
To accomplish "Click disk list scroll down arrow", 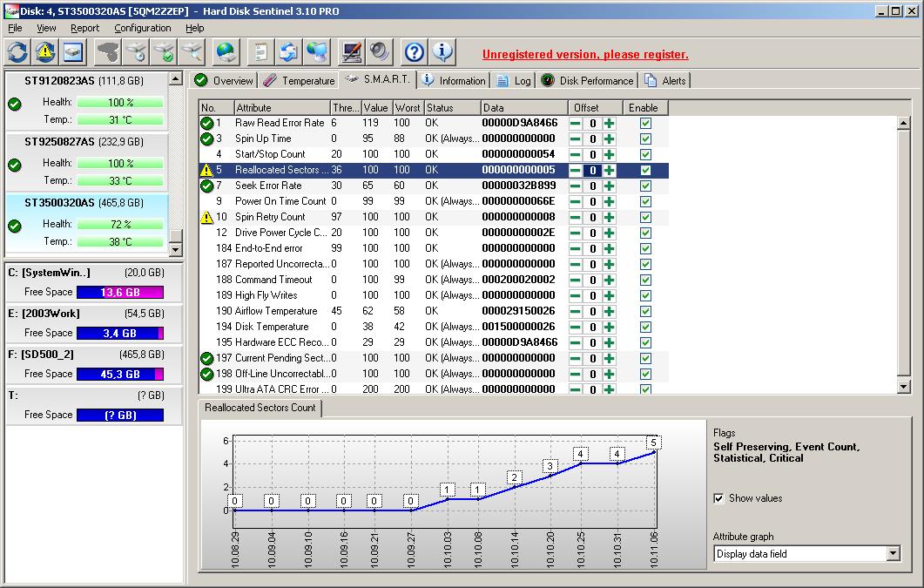I will tap(176, 249).
